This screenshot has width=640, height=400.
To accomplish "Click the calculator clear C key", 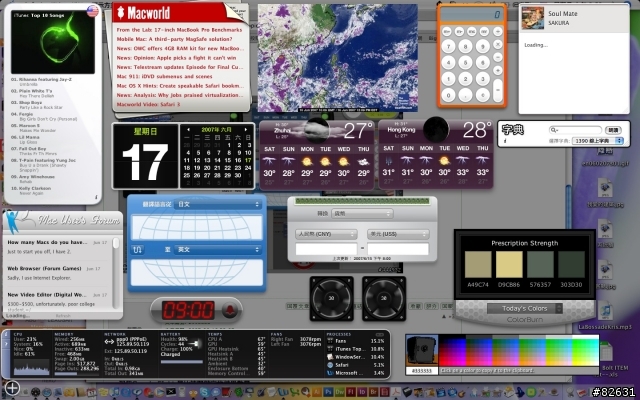I will pos(483,96).
